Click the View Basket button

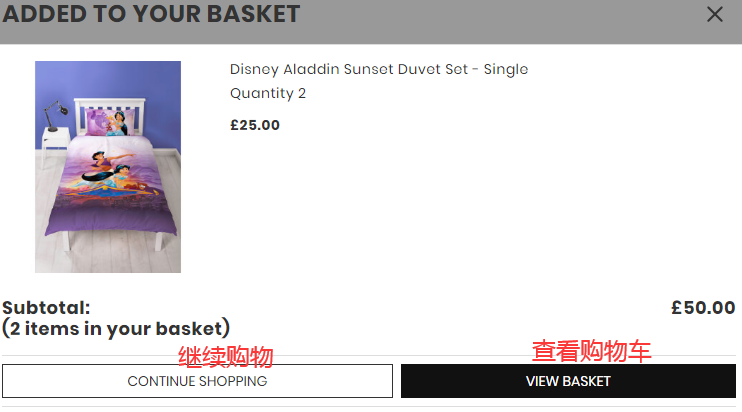pyautogui.click(x=568, y=381)
